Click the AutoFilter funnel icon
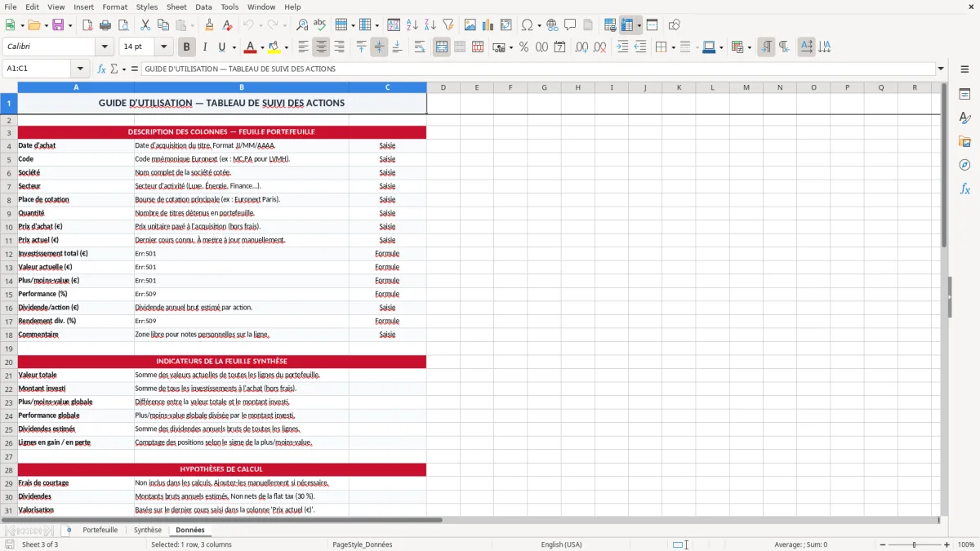The width and height of the screenshot is (980, 551). (448, 25)
